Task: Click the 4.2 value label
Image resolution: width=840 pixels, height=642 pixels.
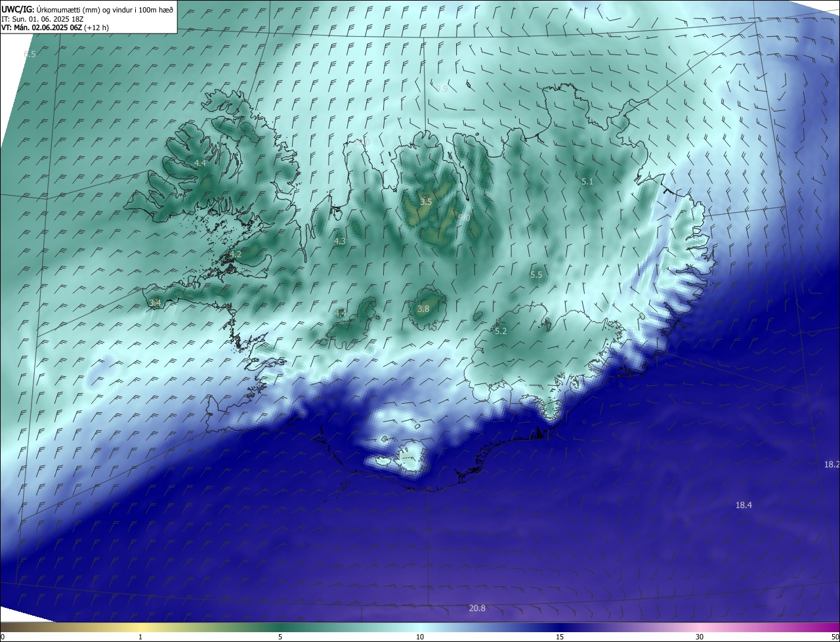Action: point(236,254)
